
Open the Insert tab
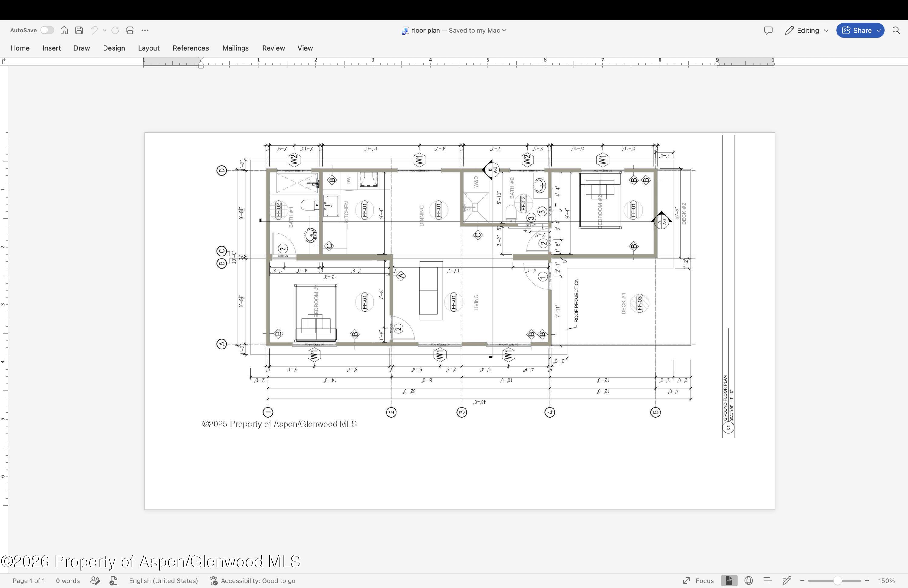tap(51, 48)
